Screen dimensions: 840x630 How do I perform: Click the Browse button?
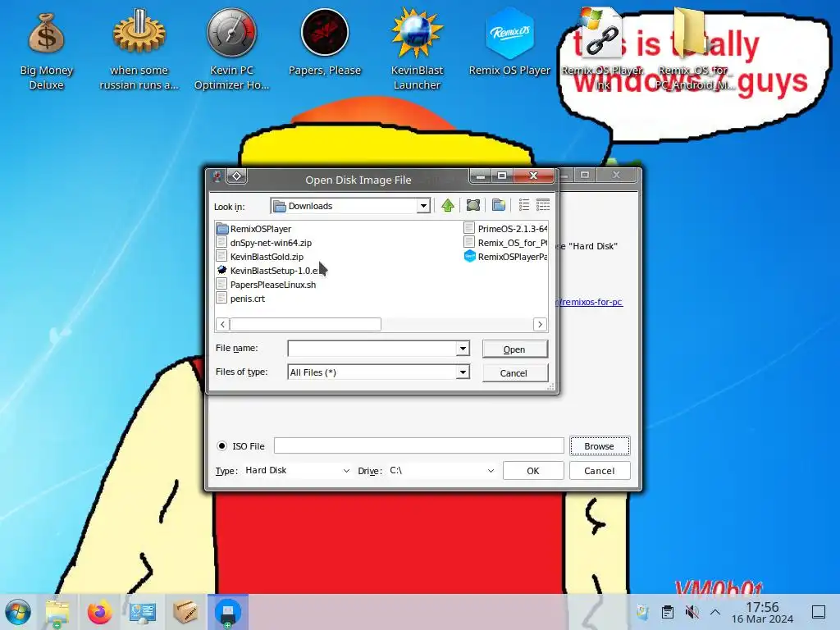[600, 445]
